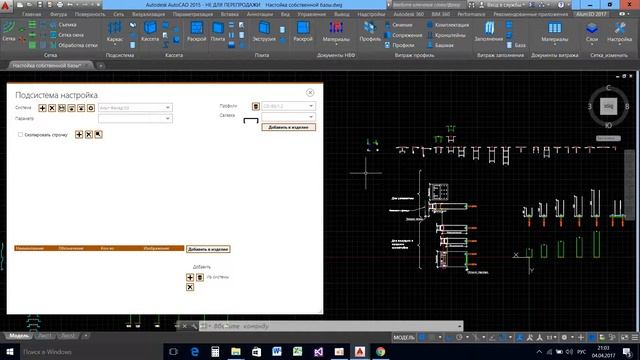This screenshot has height=360, width=640.
Task: Open Google Chrome from taskbar
Action: pos(380,352)
